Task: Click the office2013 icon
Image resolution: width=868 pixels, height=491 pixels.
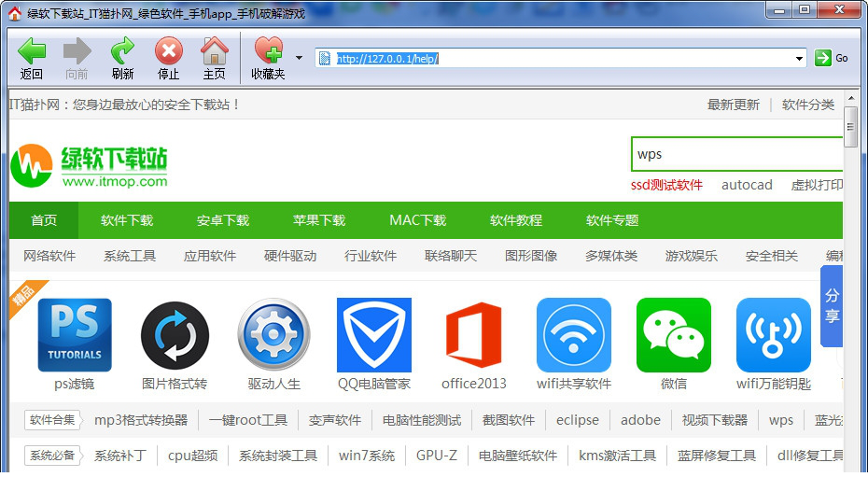Action: coord(474,335)
